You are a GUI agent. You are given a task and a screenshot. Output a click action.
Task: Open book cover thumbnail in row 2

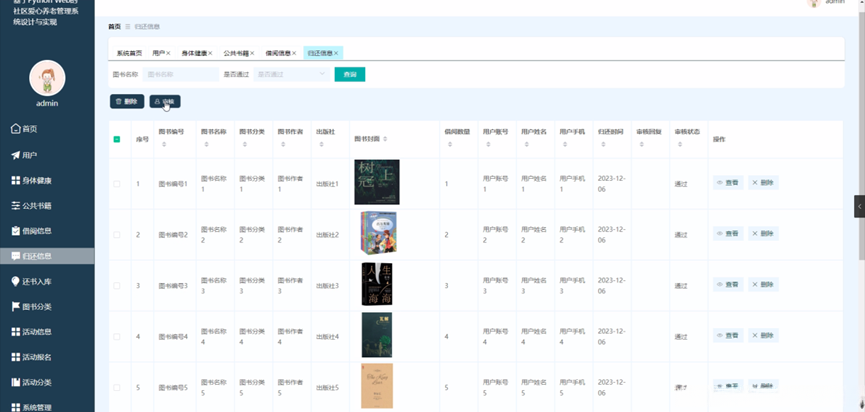[378, 232]
